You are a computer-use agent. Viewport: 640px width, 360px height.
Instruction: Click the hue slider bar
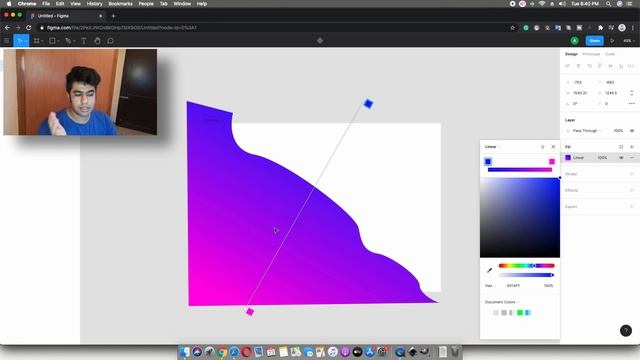tap(526, 266)
